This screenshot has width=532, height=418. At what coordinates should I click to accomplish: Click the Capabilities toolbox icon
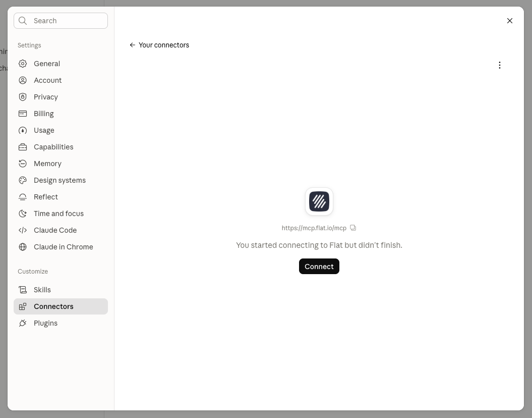[x=23, y=147]
